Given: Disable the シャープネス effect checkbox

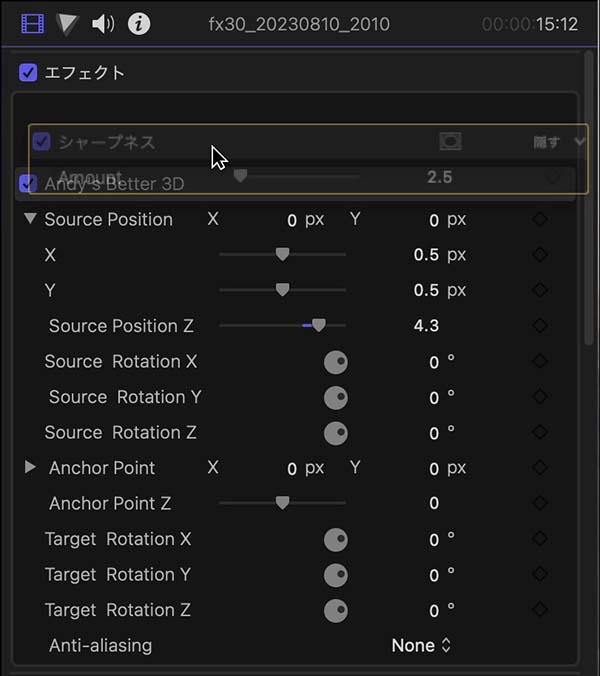Looking at the screenshot, I should (42, 141).
